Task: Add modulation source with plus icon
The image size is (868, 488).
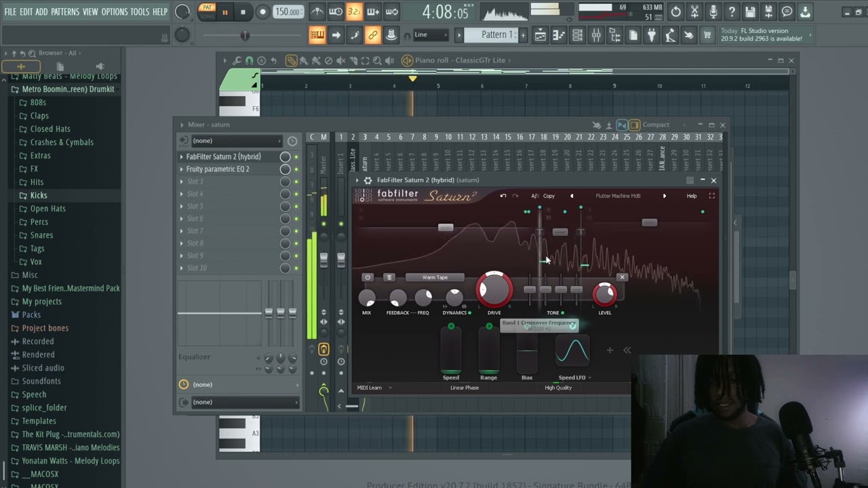Action: pos(610,350)
